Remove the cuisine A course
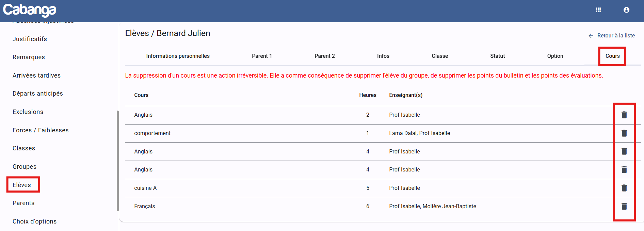The image size is (644, 231). tap(624, 188)
